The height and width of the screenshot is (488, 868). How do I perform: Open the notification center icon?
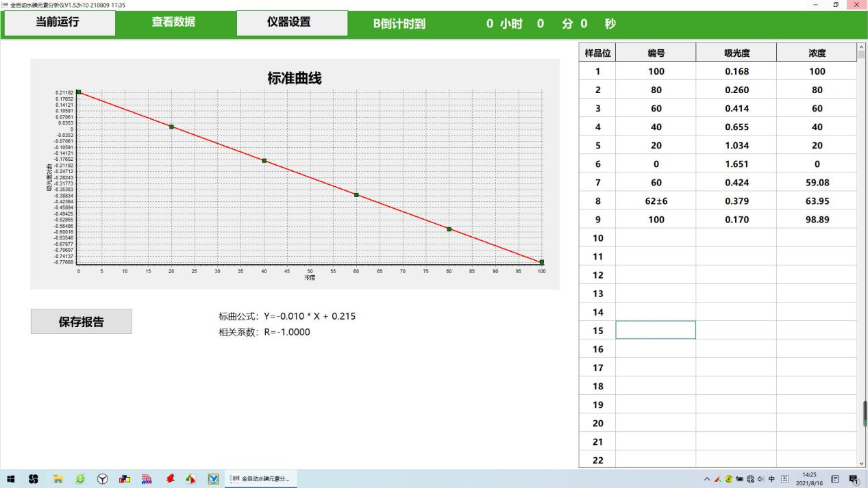(x=854, y=478)
